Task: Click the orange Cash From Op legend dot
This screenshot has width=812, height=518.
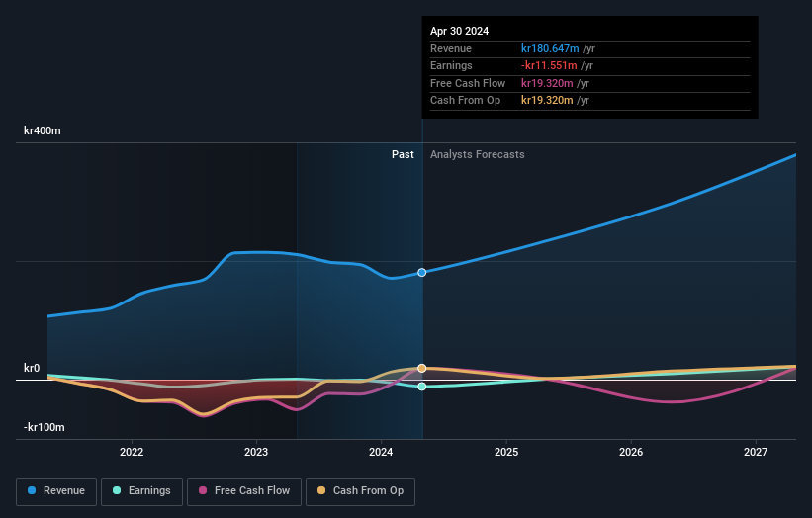Action: [321, 490]
